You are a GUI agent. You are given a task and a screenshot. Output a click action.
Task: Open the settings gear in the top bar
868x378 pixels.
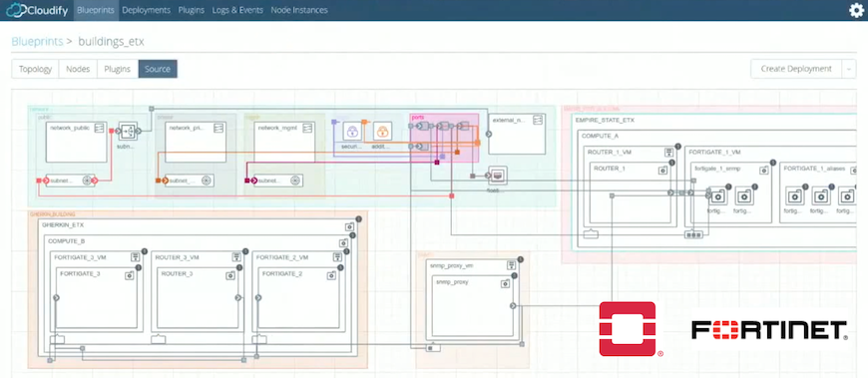coord(856,10)
